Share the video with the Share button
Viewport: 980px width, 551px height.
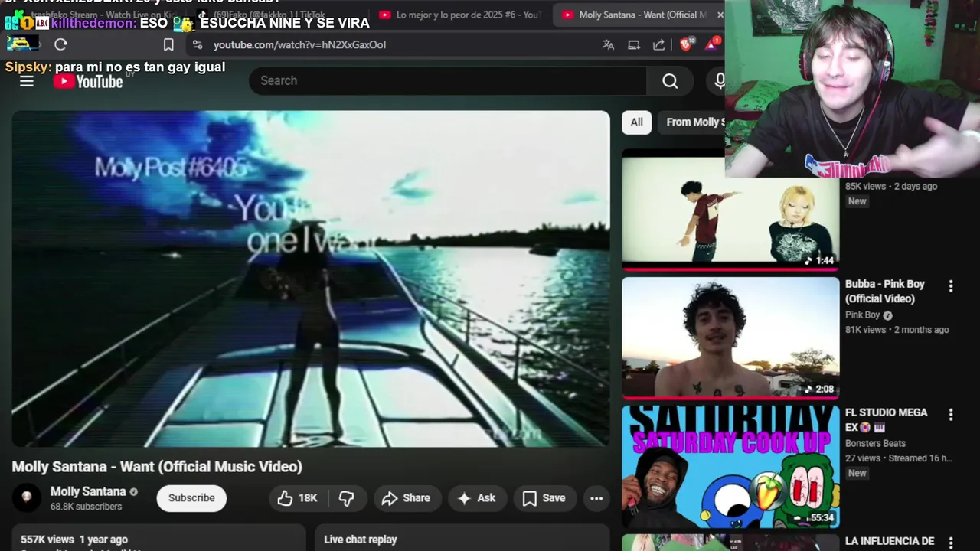click(407, 498)
